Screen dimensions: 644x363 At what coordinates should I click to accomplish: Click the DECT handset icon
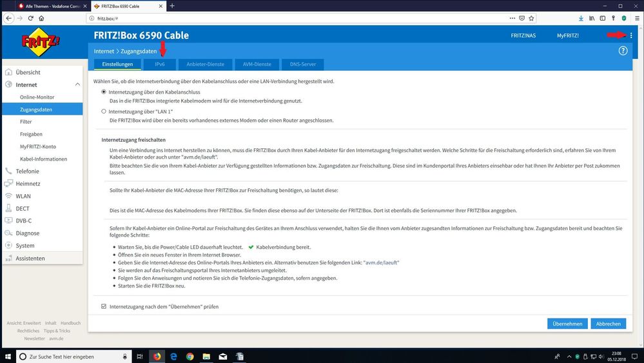[x=8, y=208]
